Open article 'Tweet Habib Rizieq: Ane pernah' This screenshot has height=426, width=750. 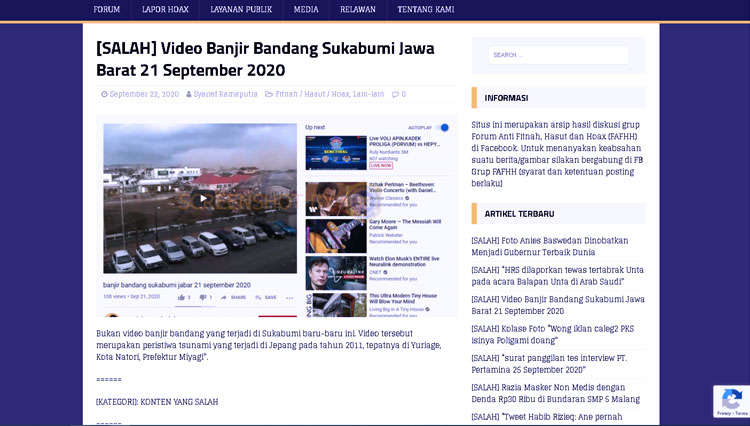(547, 417)
